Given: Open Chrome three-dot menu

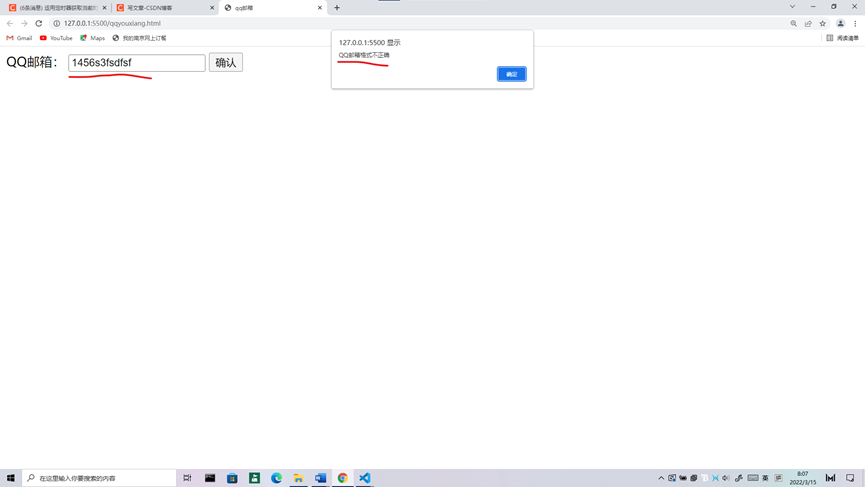Looking at the screenshot, I should [x=855, y=23].
